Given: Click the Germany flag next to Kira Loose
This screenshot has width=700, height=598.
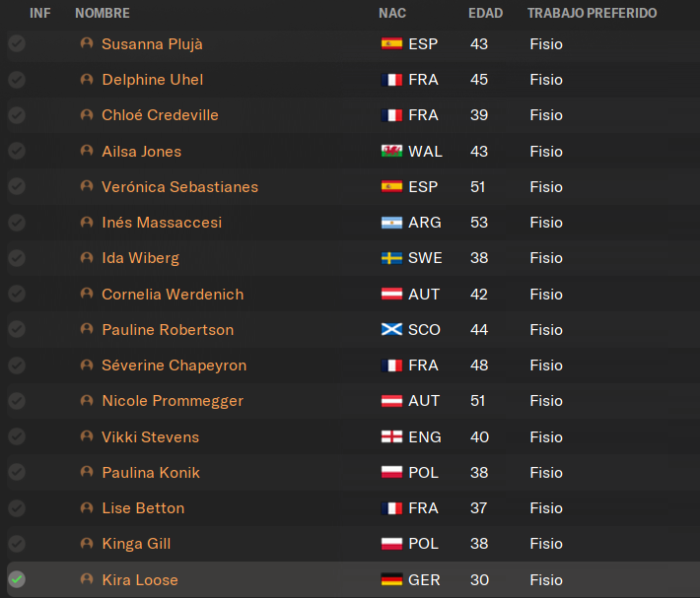Looking at the screenshot, I should pyautogui.click(x=391, y=579).
